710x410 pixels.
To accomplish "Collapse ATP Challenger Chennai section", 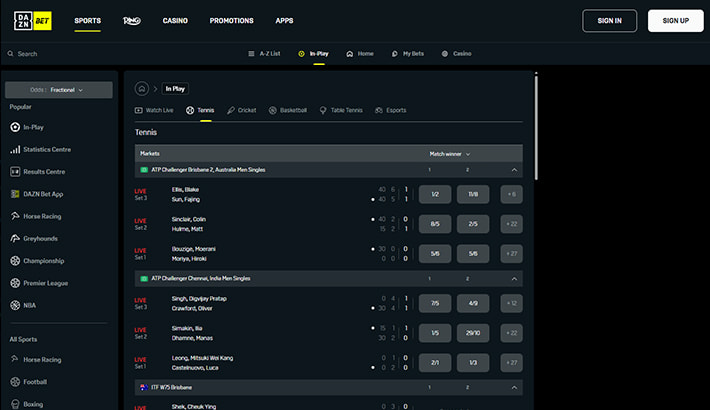I will [514, 279].
